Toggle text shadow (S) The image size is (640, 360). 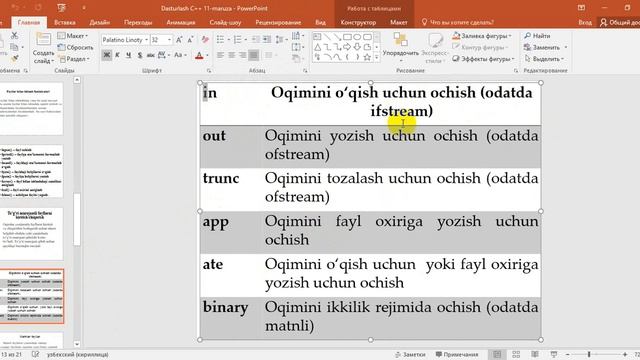click(x=140, y=55)
